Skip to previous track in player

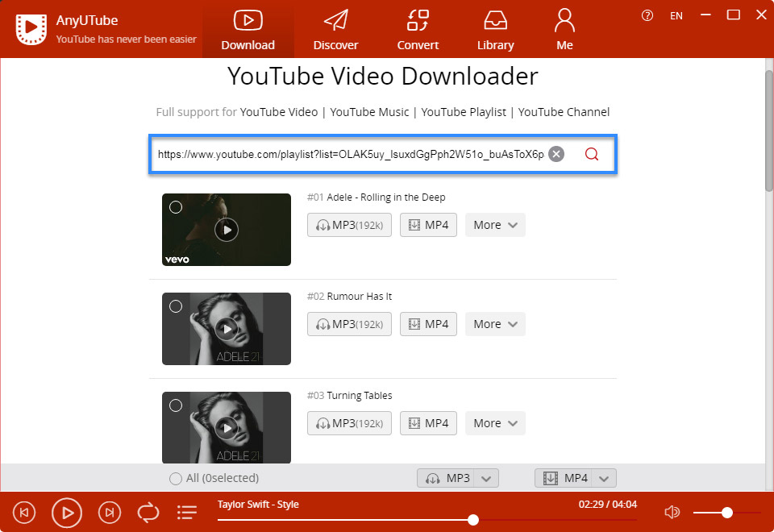coord(23,513)
